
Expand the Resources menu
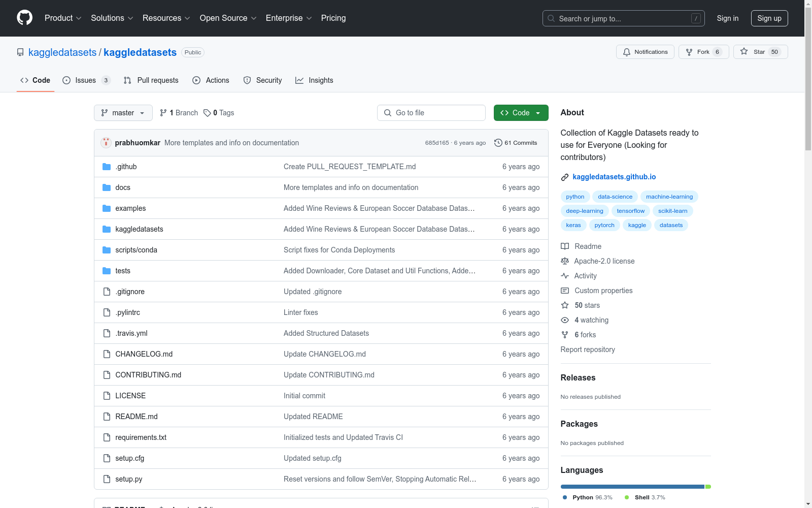coord(166,18)
